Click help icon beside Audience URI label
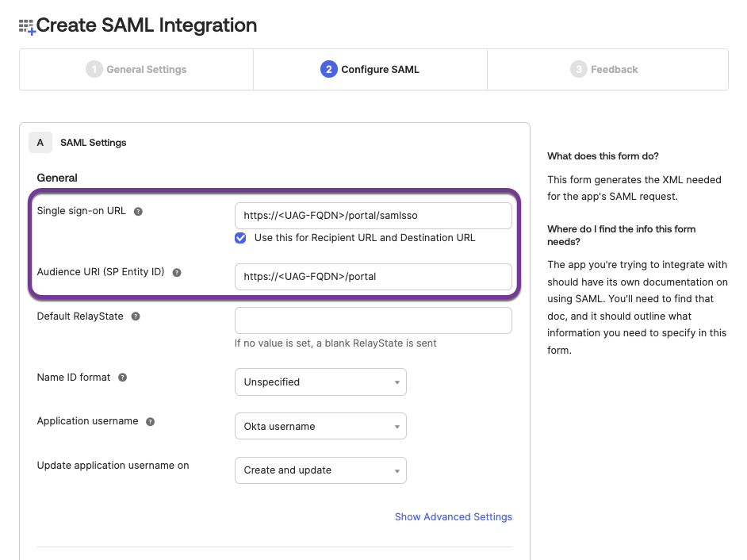747x560 pixels. pos(177,272)
